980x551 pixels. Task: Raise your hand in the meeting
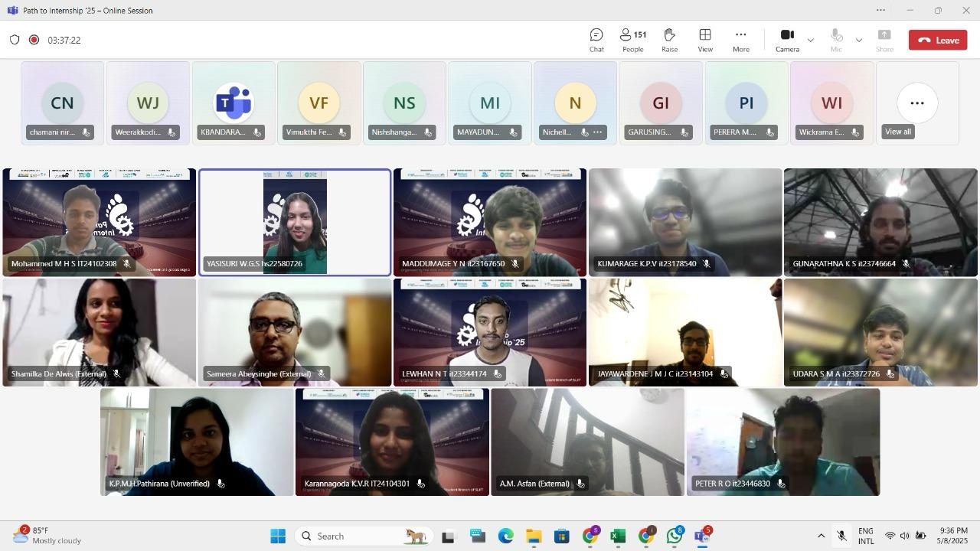[669, 40]
